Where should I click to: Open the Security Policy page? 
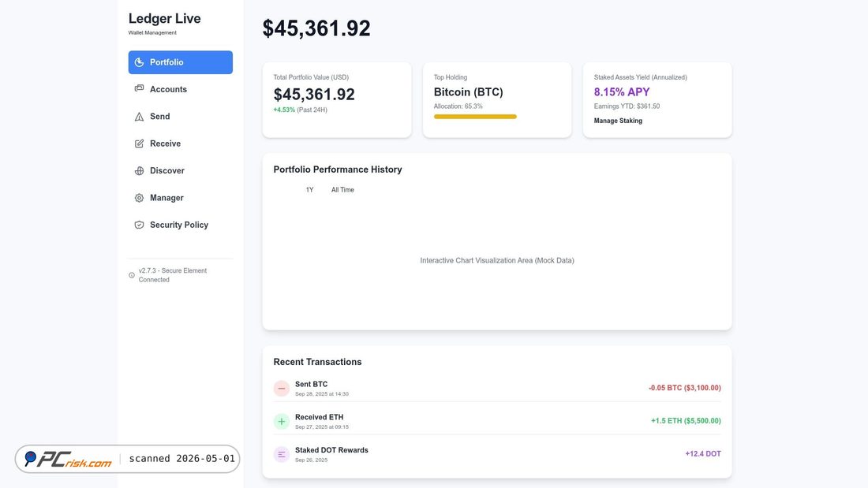click(181, 225)
